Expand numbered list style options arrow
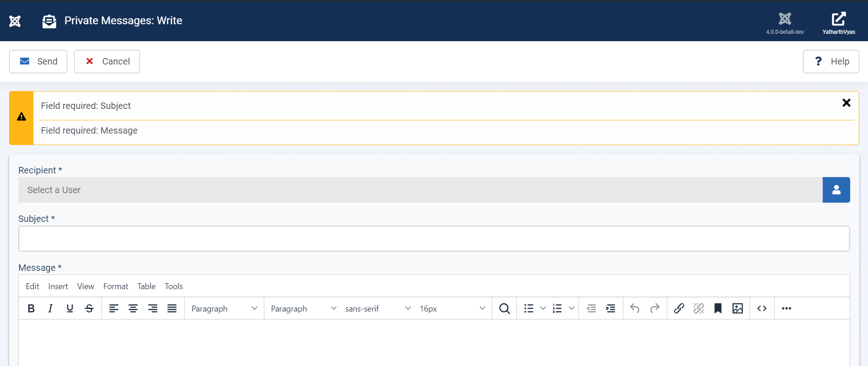Screen dimensions: 868x366 pyautogui.click(x=571, y=308)
